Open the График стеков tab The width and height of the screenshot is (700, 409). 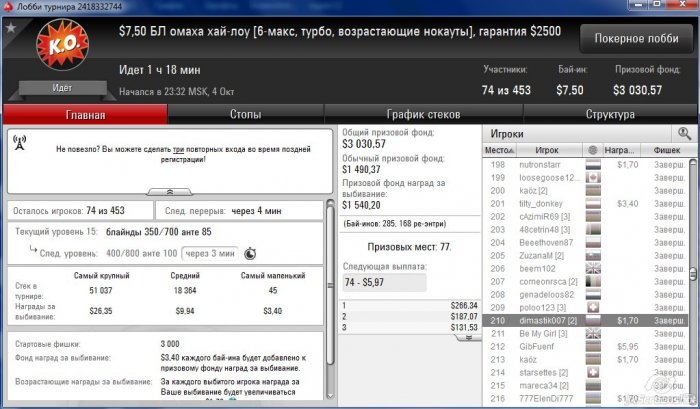pos(423,115)
